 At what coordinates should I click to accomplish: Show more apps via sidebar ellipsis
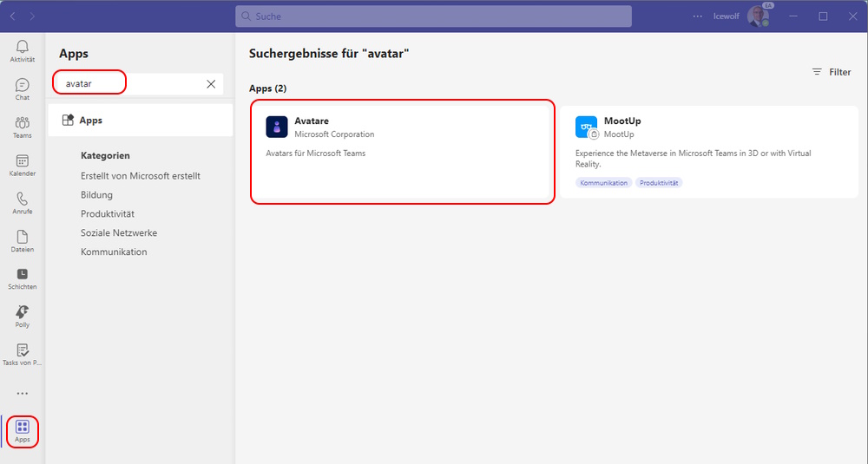(23, 393)
